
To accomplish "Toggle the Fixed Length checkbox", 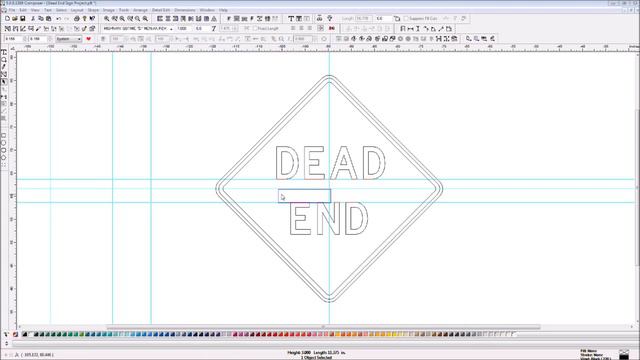I will point(255,29).
